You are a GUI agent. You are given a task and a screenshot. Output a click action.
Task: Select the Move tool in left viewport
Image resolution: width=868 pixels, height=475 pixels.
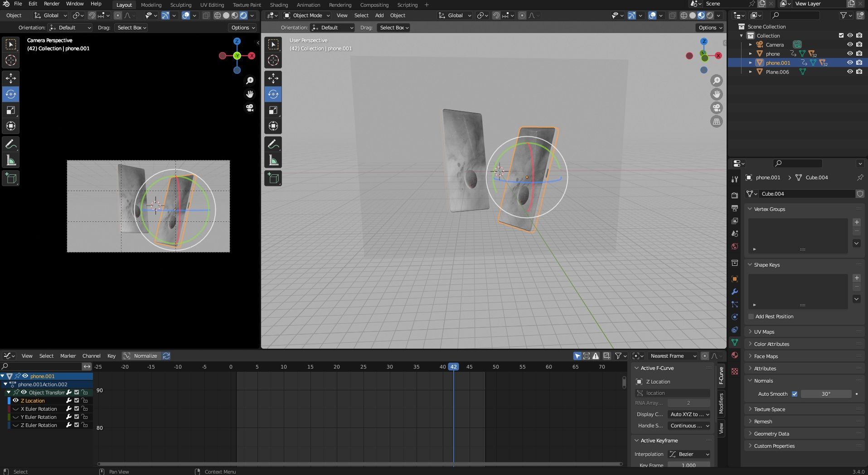tap(11, 78)
